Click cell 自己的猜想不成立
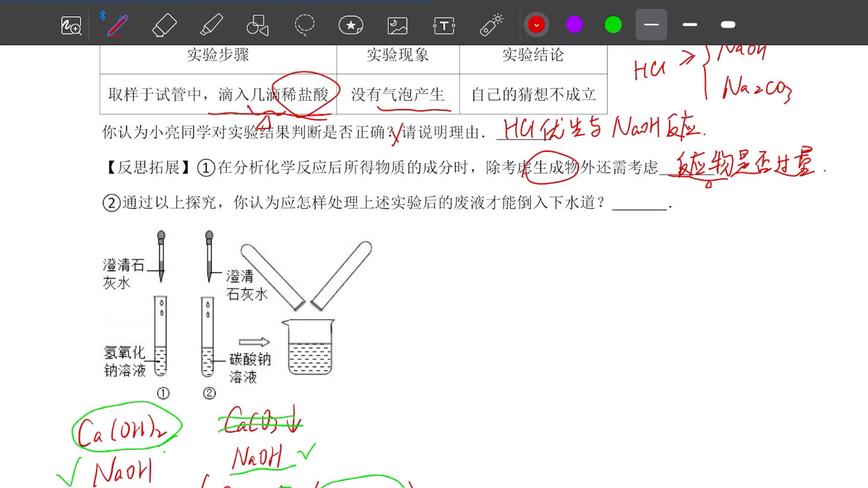Image resolution: width=868 pixels, height=488 pixels. [533, 95]
